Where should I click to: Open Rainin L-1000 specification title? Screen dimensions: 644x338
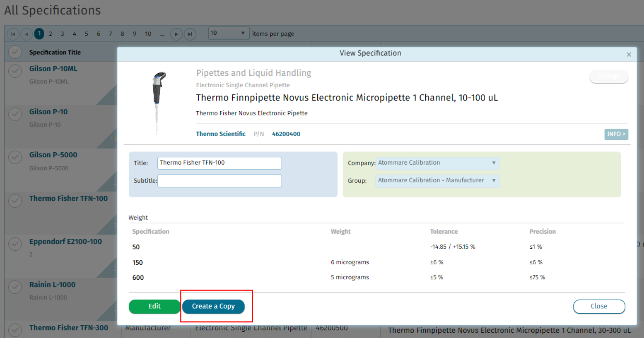tap(52, 285)
